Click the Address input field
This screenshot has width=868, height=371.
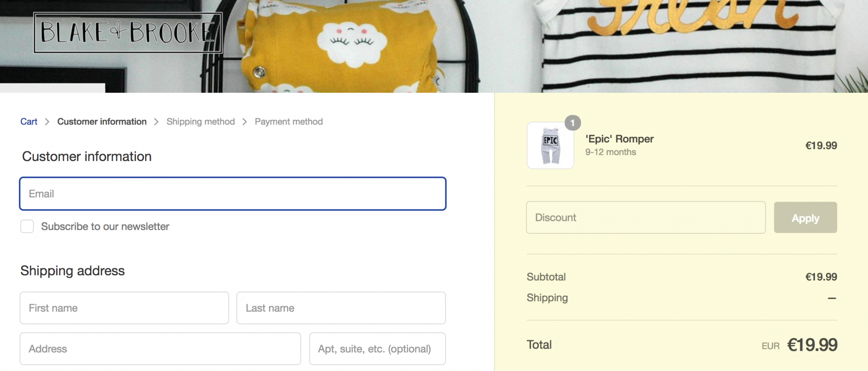160,349
